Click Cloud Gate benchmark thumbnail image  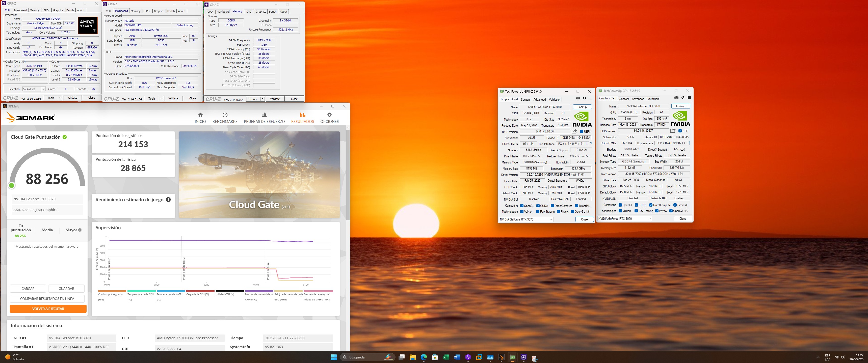click(x=259, y=174)
